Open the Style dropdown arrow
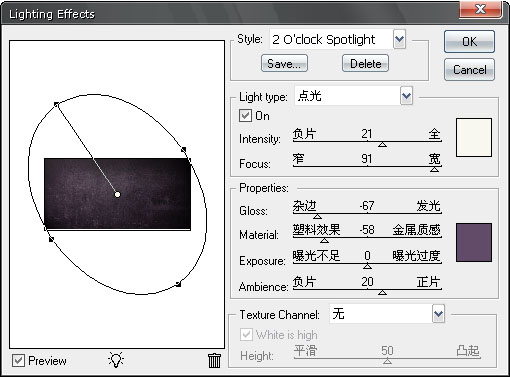Screen dimensions: 510x377 (x=399, y=39)
